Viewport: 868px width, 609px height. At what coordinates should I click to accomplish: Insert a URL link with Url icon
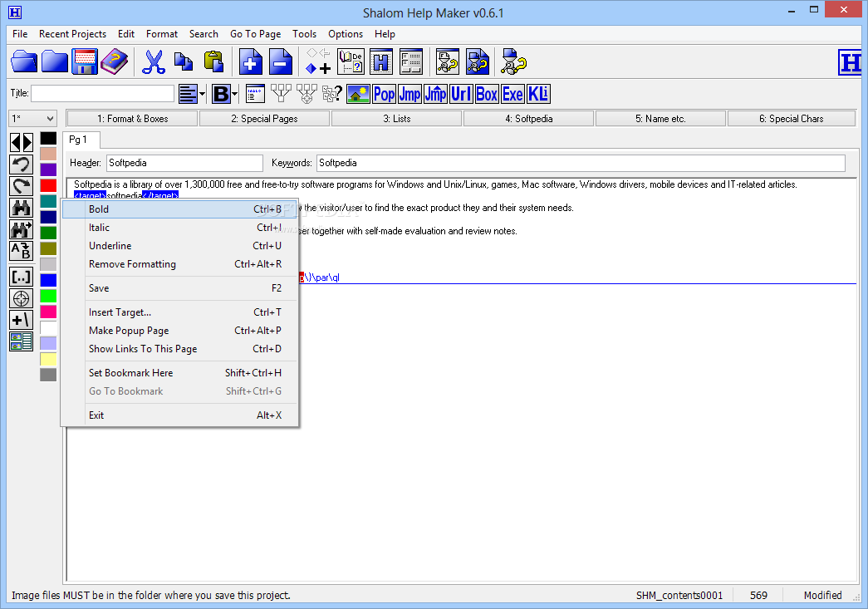pyautogui.click(x=461, y=94)
